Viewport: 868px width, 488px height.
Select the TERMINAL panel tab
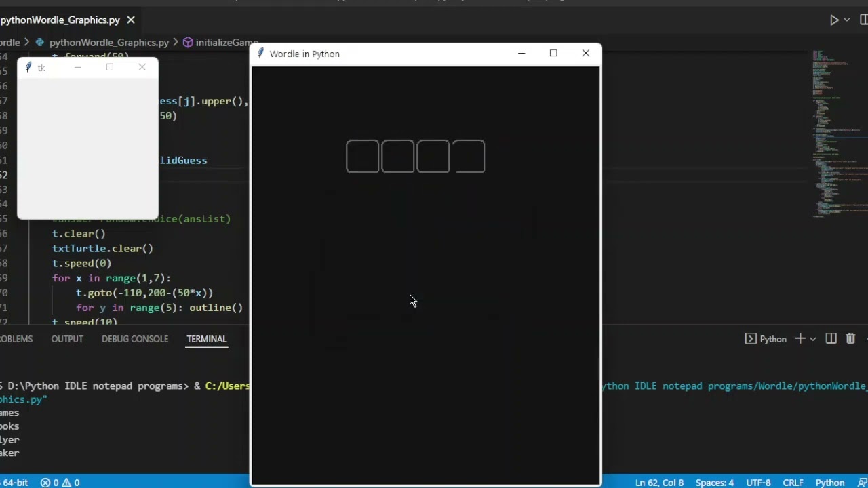point(206,339)
